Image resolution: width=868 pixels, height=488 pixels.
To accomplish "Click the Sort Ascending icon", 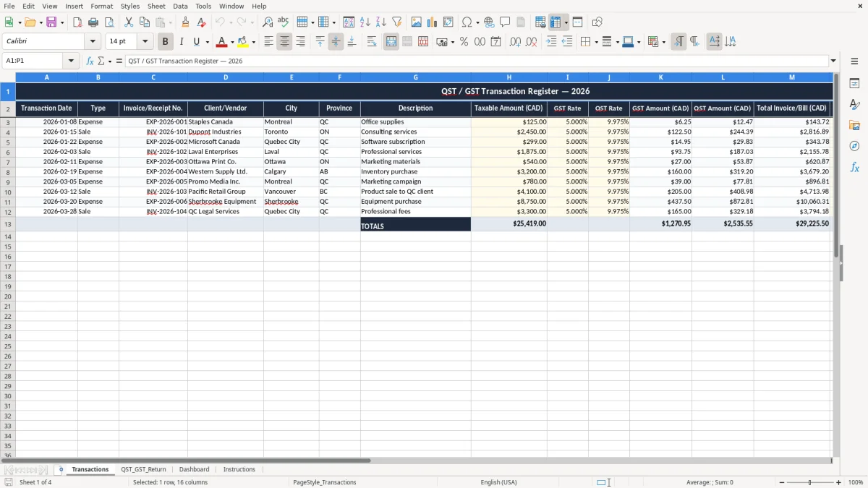I will 365,22.
